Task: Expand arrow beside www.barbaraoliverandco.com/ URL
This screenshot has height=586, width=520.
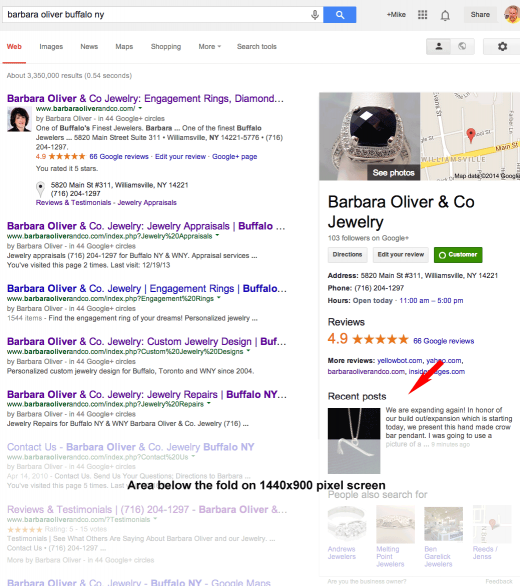Action: [141, 108]
